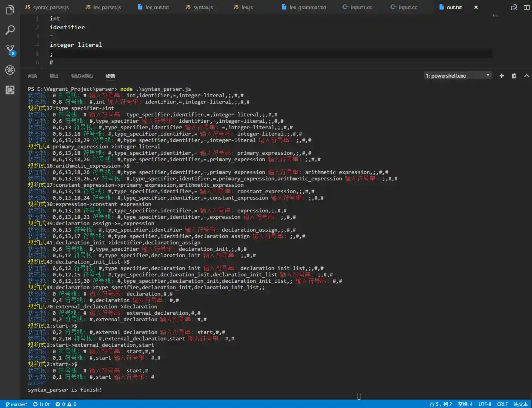Change CRLF line ending setting
The height and width of the screenshot is (408, 532).
pyautogui.click(x=502, y=404)
